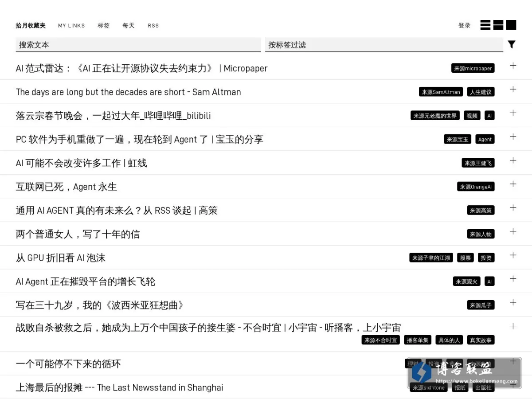Expand the plus on 互联网已死 row
The image size is (532, 399).
tap(513, 184)
